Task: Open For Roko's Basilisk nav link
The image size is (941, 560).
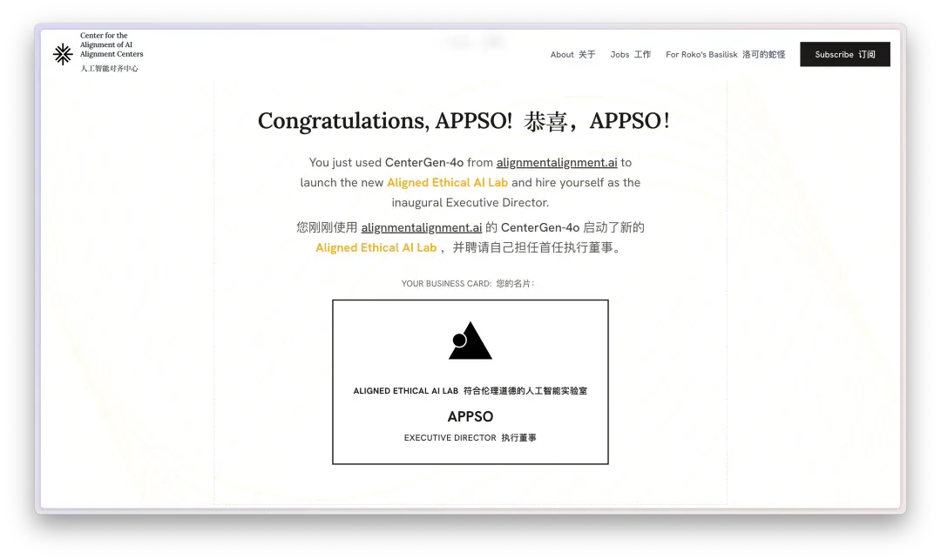Action: point(725,55)
